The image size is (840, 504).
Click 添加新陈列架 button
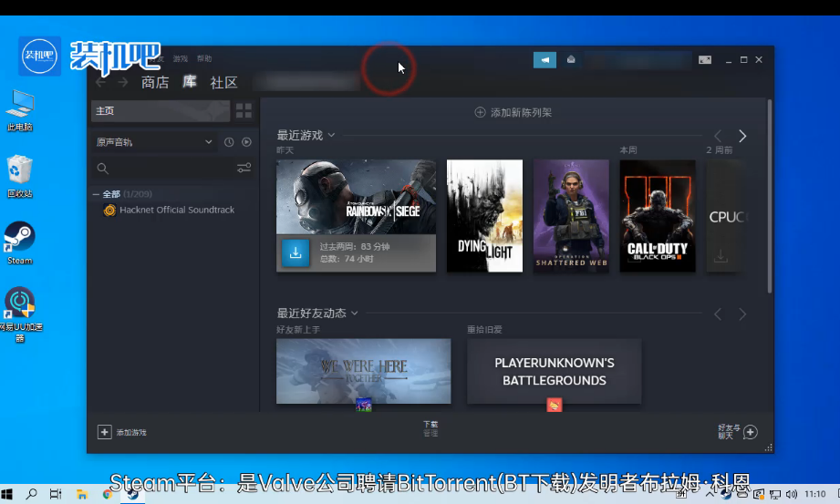[x=513, y=113]
